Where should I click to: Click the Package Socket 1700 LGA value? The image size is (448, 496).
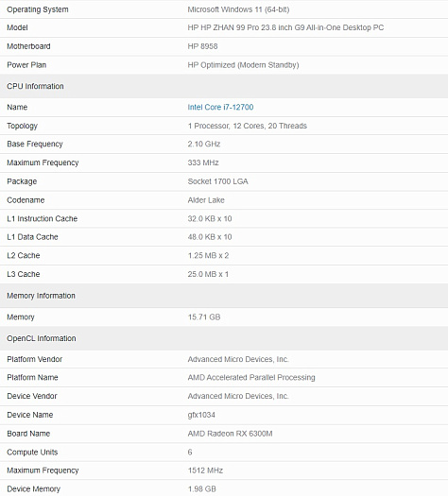tap(217, 181)
